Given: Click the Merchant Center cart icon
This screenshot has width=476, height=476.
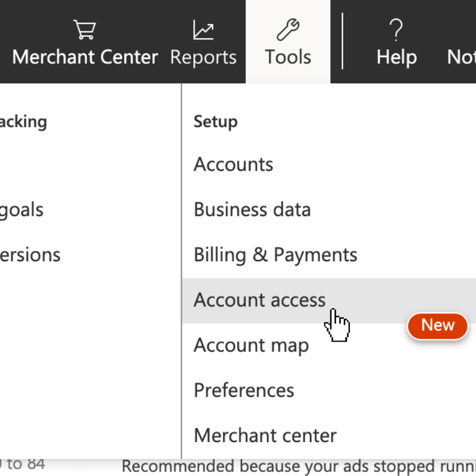Looking at the screenshot, I should pos(84,29).
